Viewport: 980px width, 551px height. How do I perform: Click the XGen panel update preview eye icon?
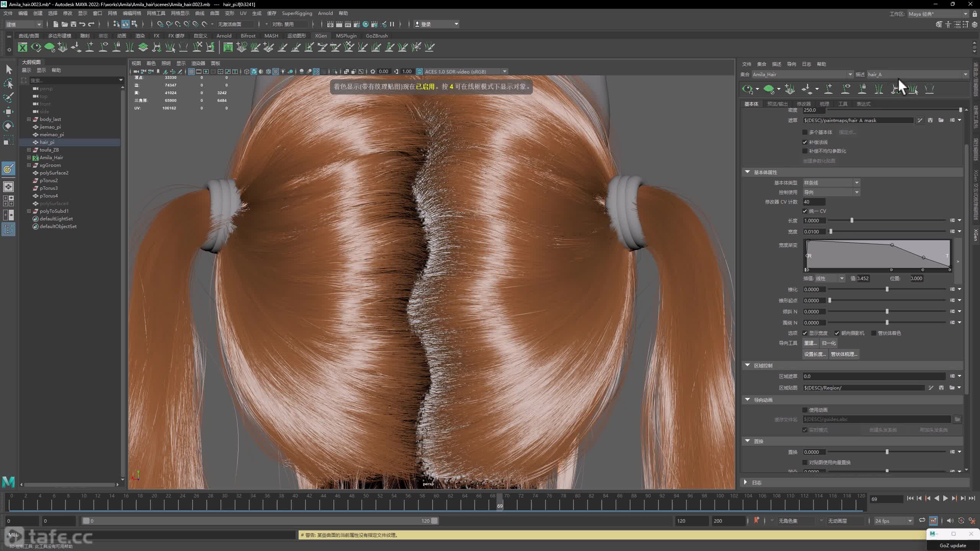[747, 89]
